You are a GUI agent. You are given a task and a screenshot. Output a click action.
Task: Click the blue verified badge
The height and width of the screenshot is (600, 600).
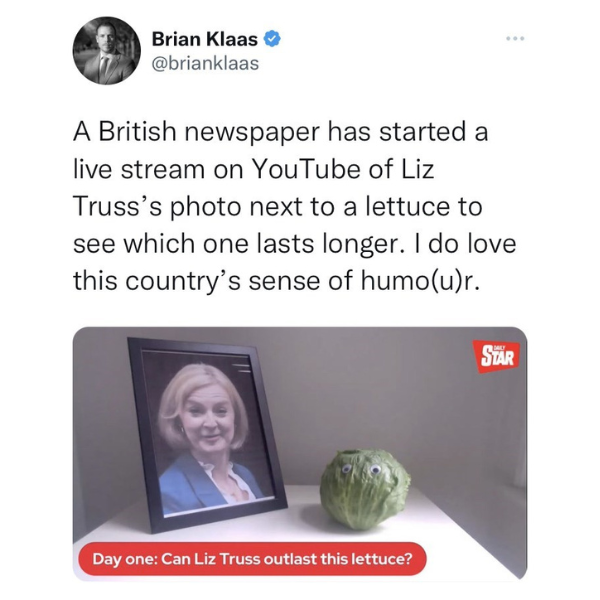[272, 39]
